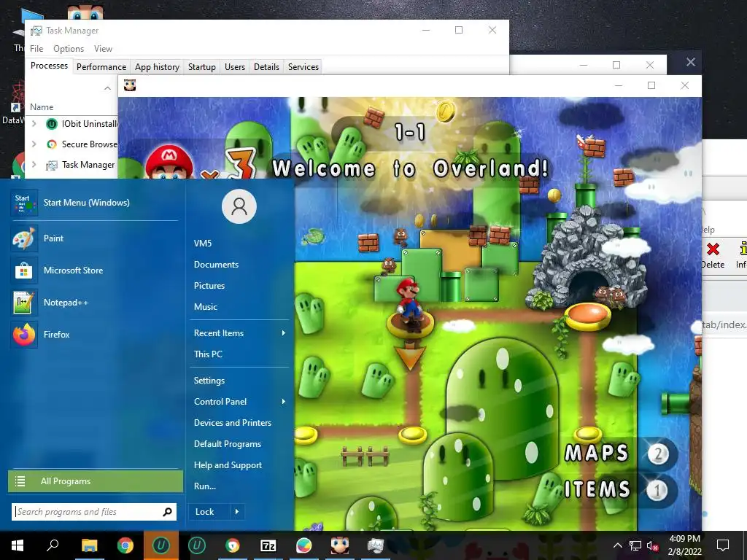This screenshot has height=560, width=747.
Task: Show hidden tray icons chevron
Action: click(617, 545)
